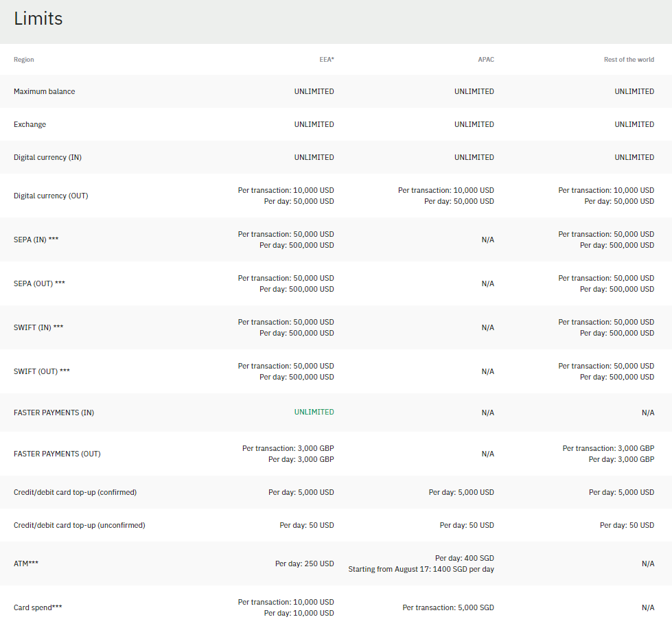
Task: Click APAC N/A in SEPA (OUT) row
Action: 488,283
